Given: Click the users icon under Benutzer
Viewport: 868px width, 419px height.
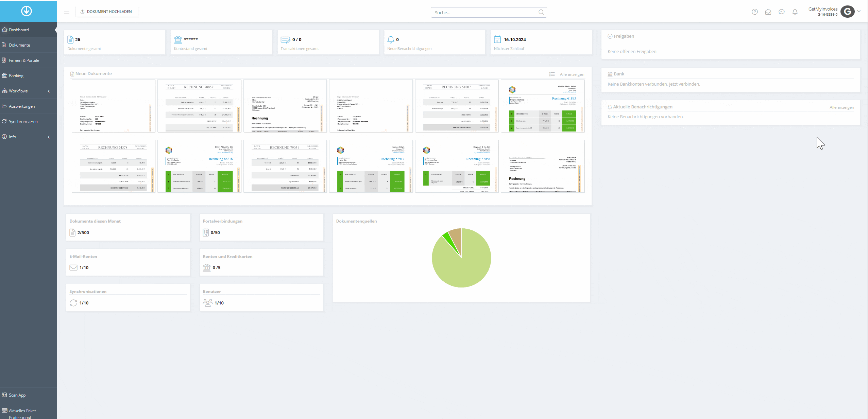Looking at the screenshot, I should click(207, 303).
